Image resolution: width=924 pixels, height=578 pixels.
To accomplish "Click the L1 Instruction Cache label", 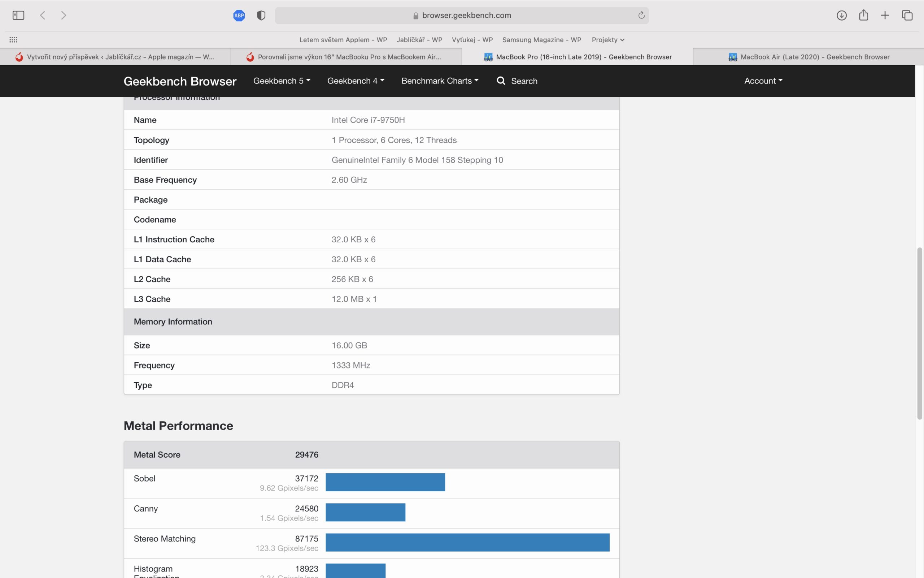I will 174,239.
